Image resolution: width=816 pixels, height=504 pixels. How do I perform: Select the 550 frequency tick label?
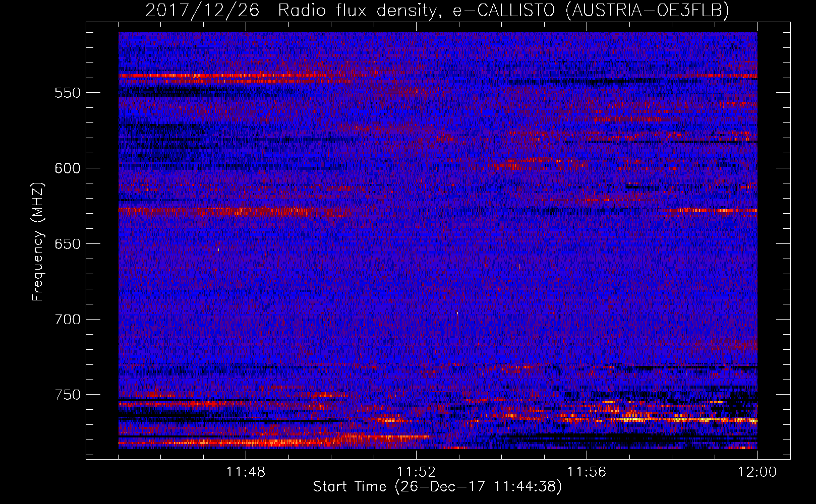(68, 93)
